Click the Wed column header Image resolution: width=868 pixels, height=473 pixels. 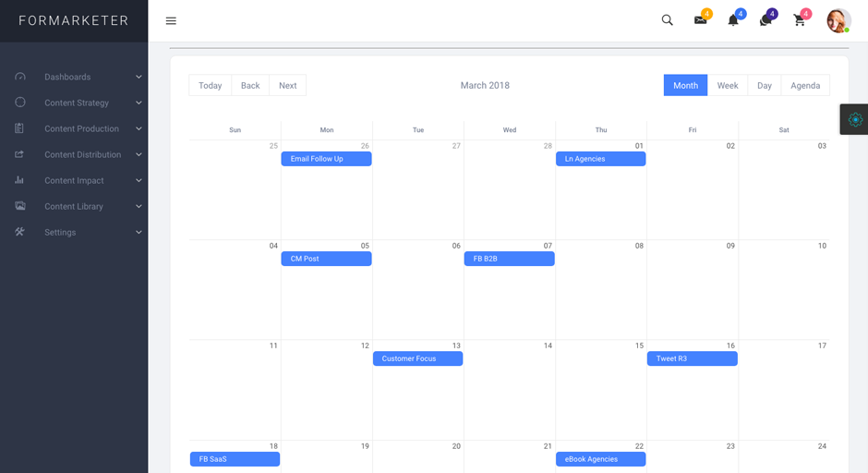point(510,129)
